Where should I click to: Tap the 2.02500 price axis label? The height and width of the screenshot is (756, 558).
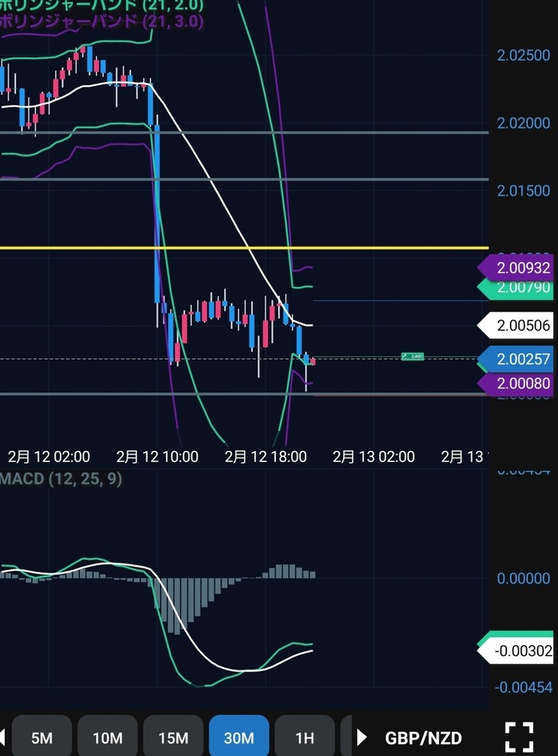click(x=523, y=56)
